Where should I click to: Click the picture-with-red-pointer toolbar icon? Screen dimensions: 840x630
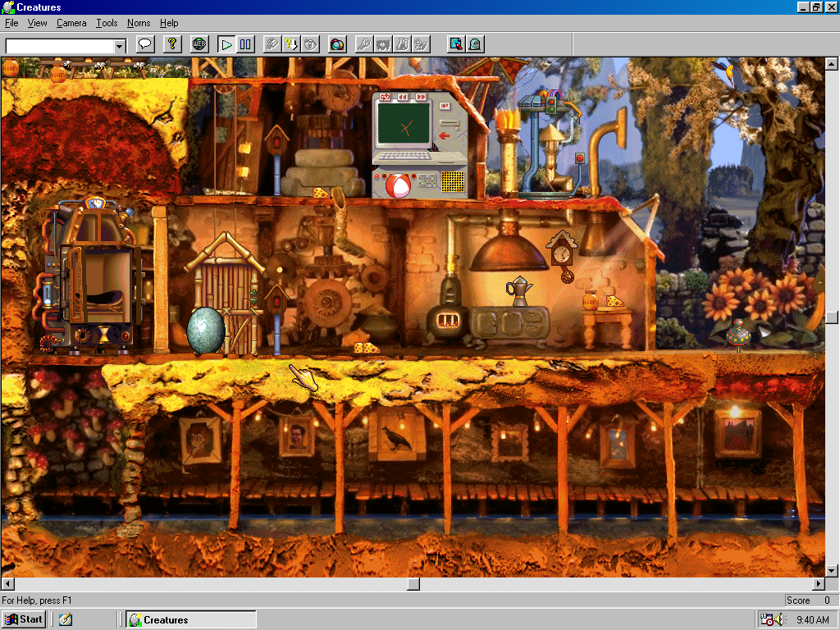pyautogui.click(x=456, y=44)
